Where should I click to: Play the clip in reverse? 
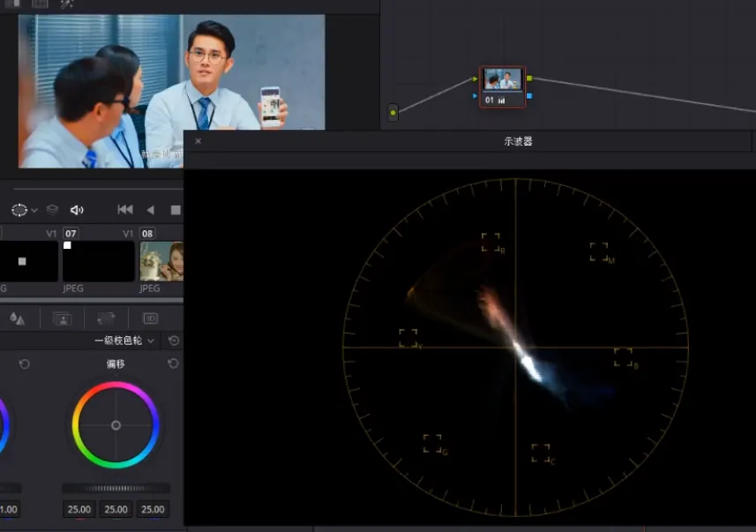[151, 210]
